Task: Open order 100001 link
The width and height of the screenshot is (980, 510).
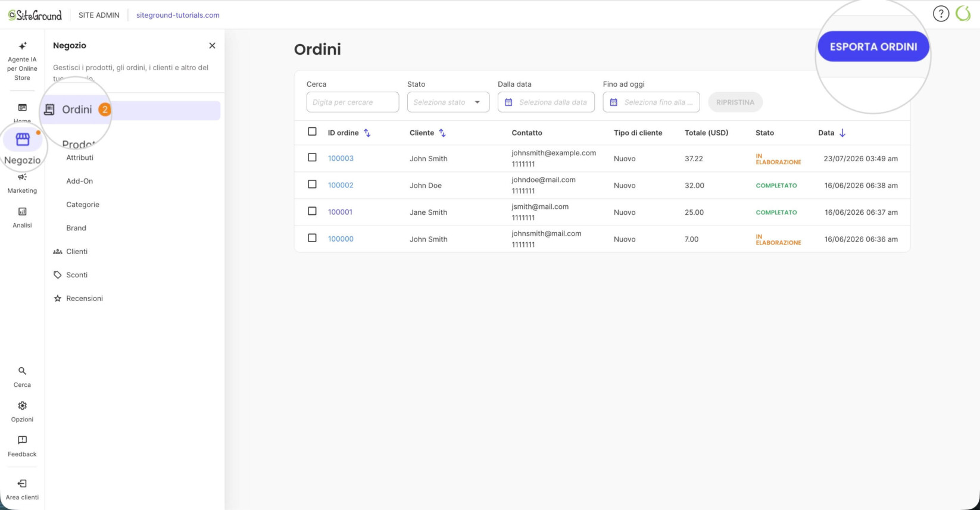Action: (340, 212)
